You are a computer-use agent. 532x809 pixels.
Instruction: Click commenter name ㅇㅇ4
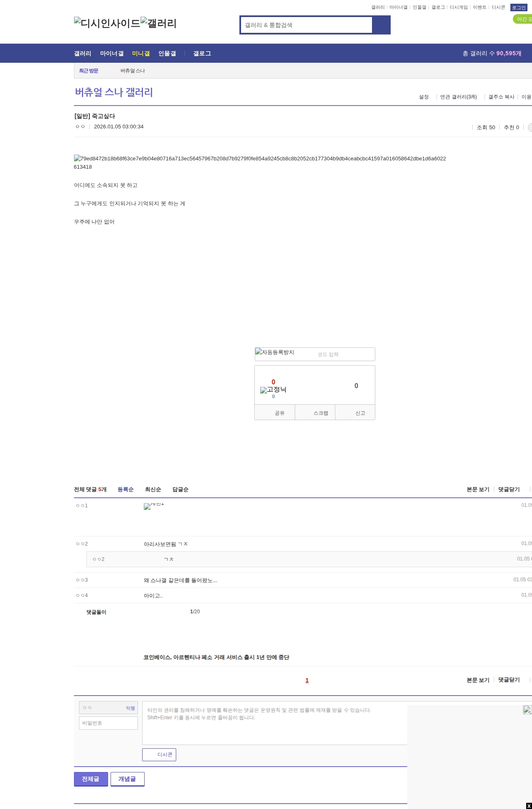[x=82, y=595]
